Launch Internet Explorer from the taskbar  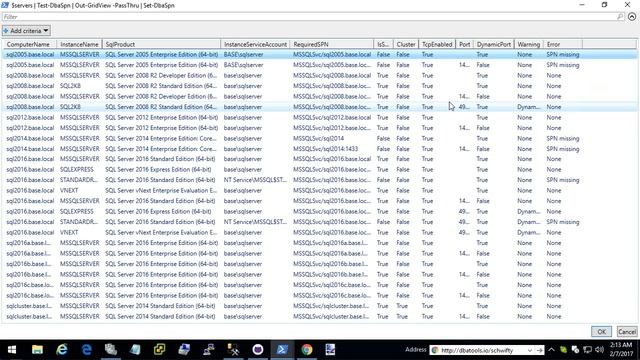point(62,350)
